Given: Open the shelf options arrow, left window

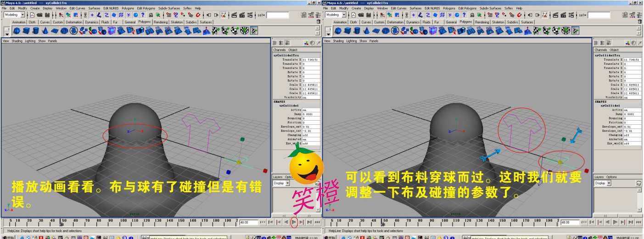Looking at the screenshot, I should tap(7, 33).
